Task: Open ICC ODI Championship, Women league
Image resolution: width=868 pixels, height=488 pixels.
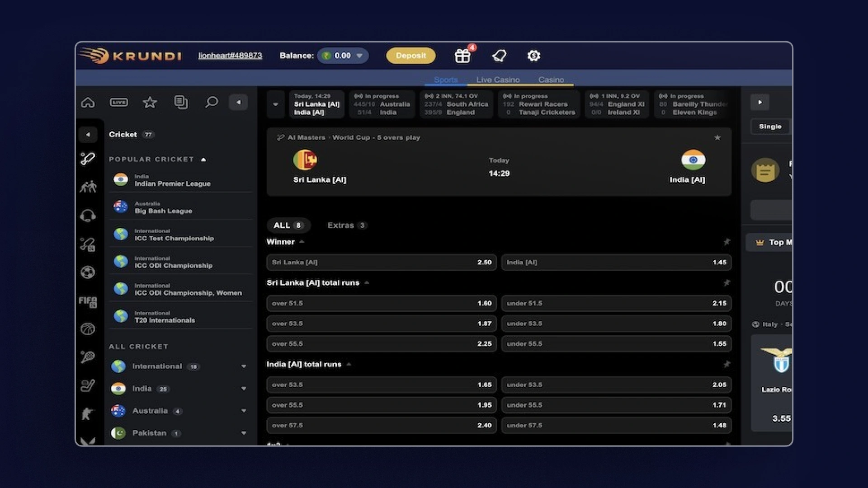Action: tap(180, 290)
